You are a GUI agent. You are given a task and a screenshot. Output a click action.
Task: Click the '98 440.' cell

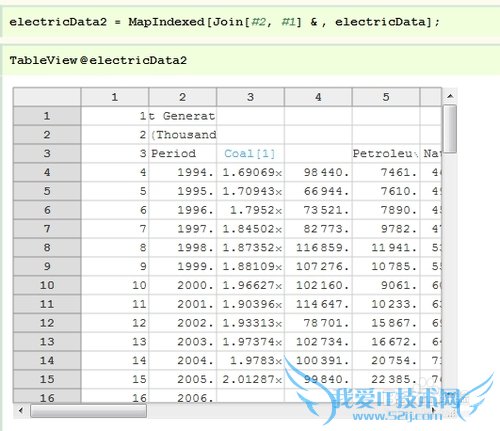pyautogui.click(x=318, y=172)
